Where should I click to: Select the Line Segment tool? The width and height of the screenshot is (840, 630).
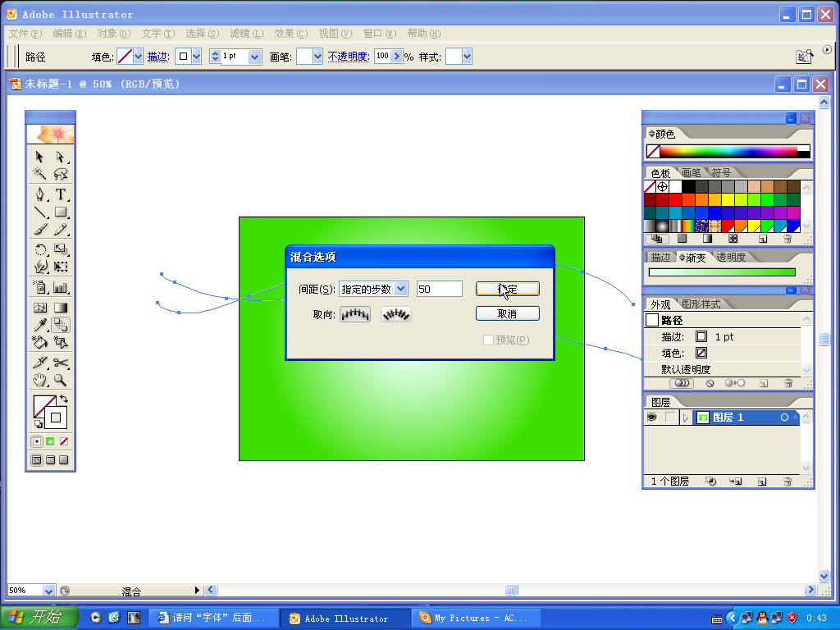(39, 212)
